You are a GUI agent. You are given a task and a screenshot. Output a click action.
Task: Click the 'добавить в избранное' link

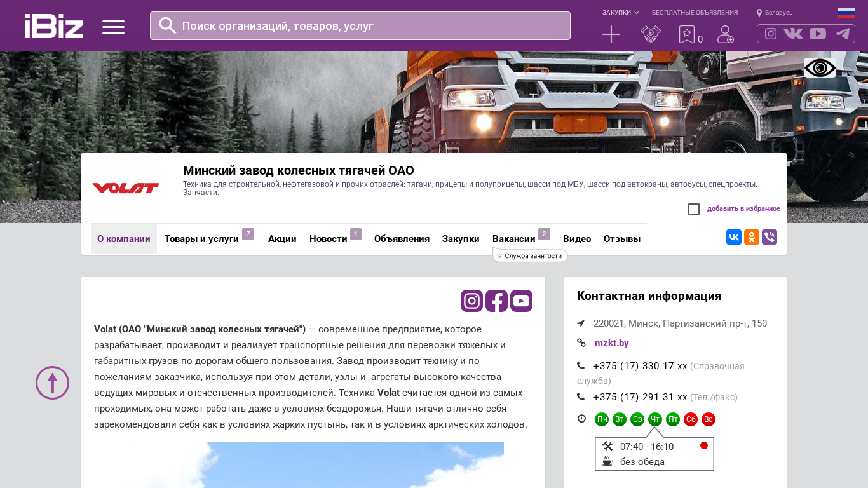[x=743, y=209]
